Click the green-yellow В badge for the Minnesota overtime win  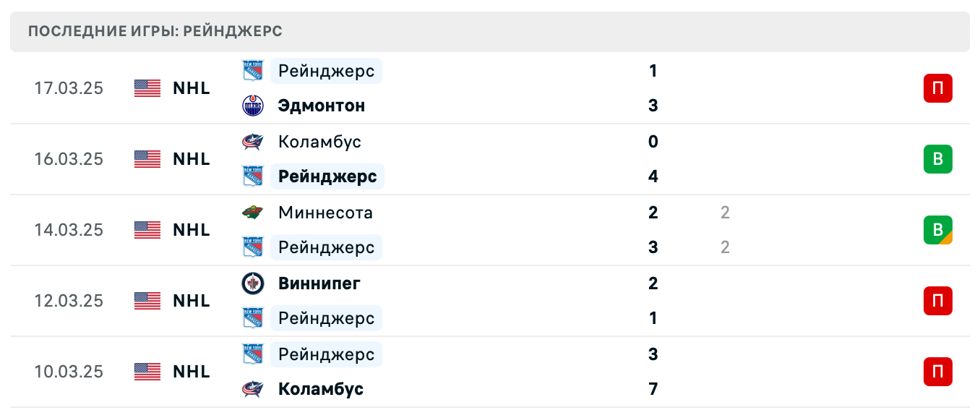click(x=937, y=230)
